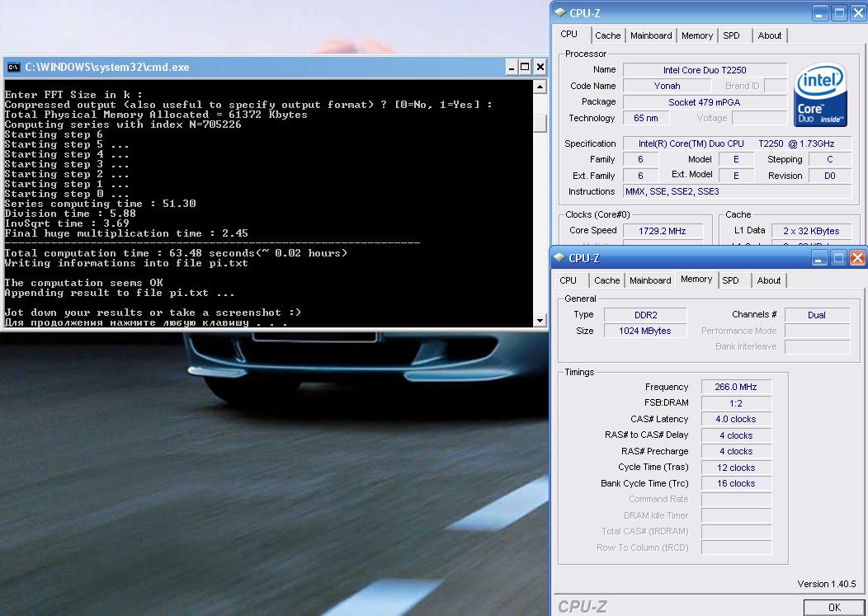The width and height of the screenshot is (868, 616).
Task: Click the cmd window vertical scrollbar thumb
Action: (540, 124)
